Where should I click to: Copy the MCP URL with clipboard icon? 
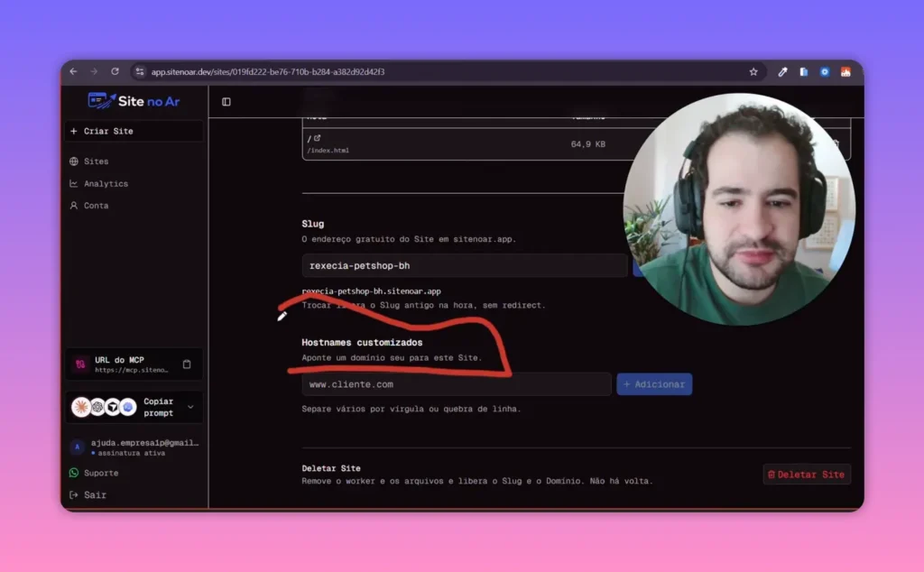tap(187, 364)
